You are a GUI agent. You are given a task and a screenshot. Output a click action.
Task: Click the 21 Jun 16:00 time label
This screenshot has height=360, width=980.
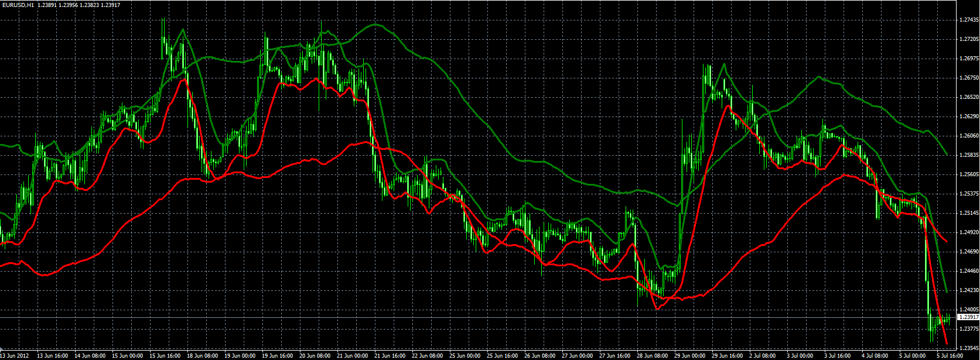point(390,356)
